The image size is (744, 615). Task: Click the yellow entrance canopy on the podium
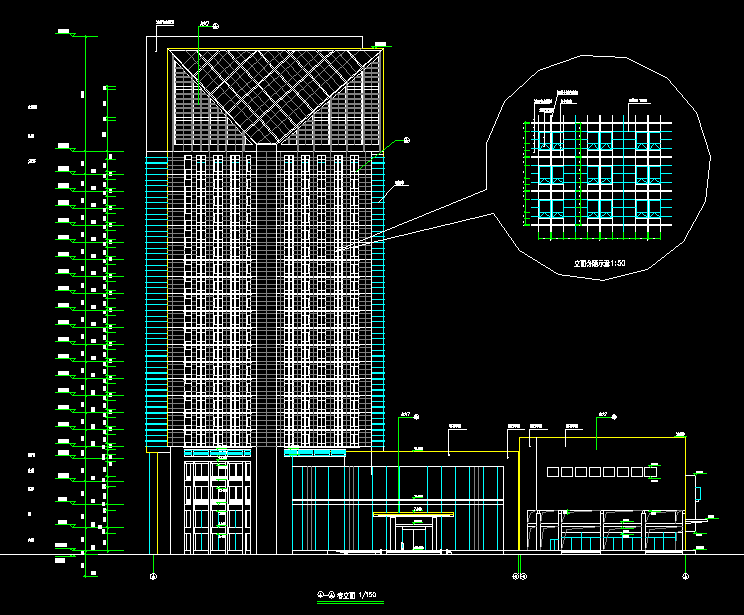click(413, 515)
